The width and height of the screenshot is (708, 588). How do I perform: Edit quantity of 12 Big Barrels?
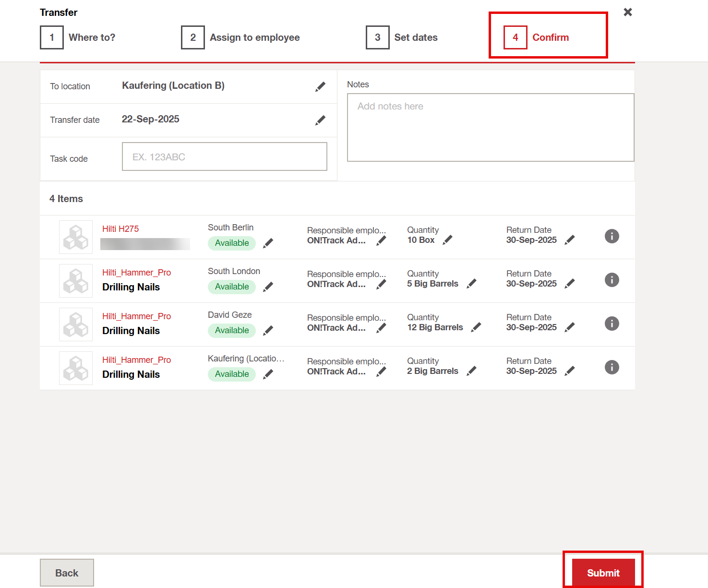click(476, 327)
